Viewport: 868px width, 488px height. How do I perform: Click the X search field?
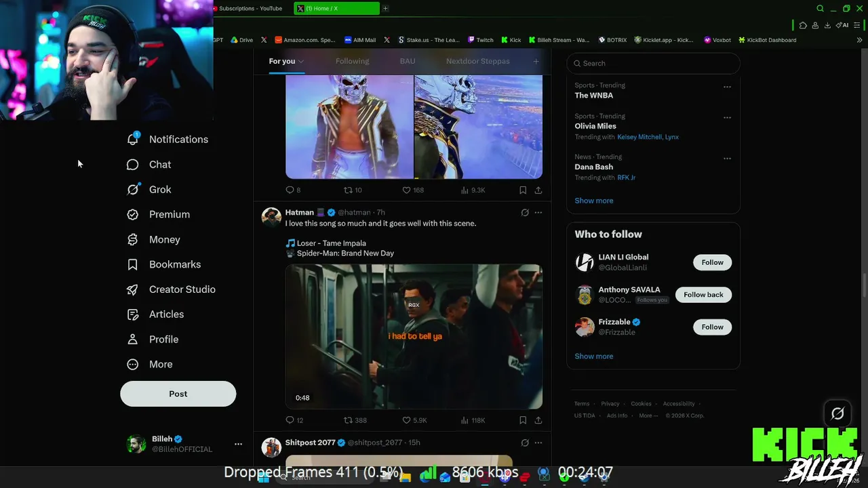click(x=653, y=63)
